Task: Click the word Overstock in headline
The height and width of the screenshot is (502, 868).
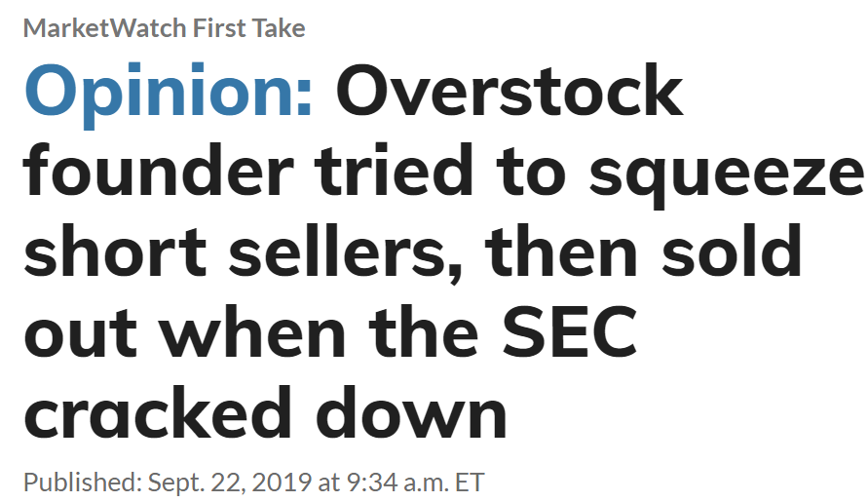Action: [509, 90]
